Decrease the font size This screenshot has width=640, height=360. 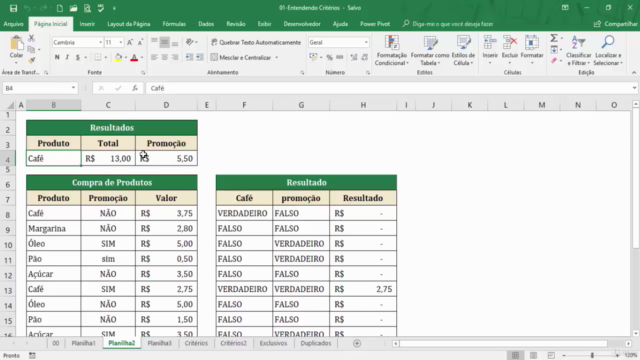(x=140, y=42)
